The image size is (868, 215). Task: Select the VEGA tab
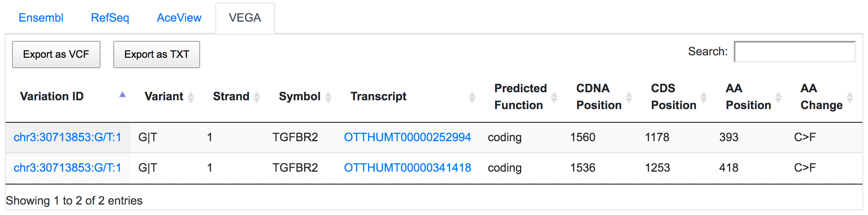[x=245, y=18]
